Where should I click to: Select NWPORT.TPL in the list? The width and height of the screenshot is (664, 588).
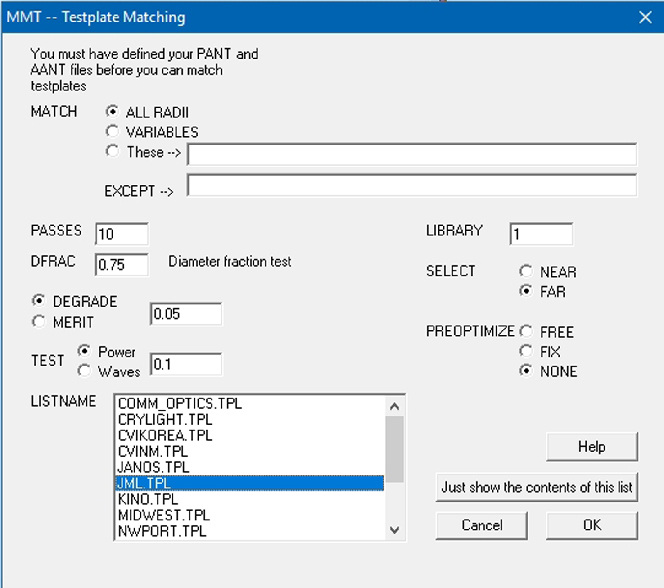click(x=250, y=531)
